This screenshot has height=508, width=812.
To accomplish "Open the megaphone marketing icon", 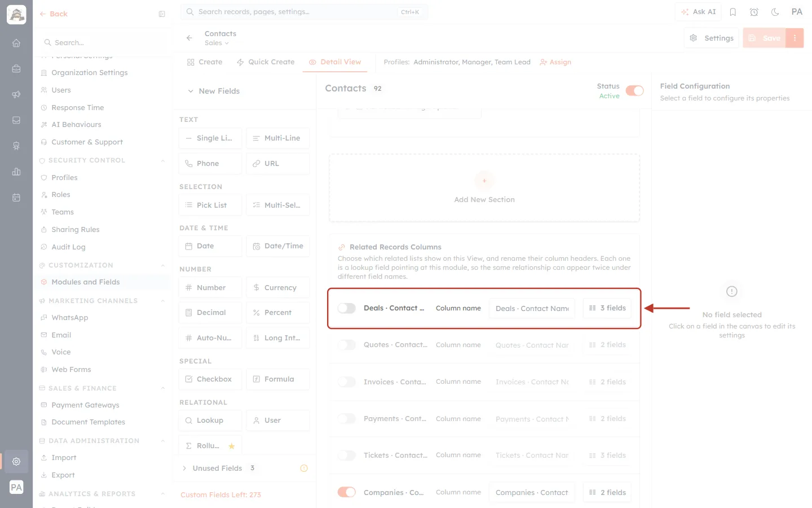I will 16,94.
